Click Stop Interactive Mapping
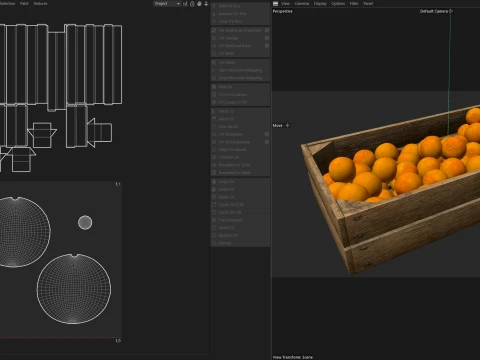Viewport: 480px width, 360px height. (x=240, y=78)
